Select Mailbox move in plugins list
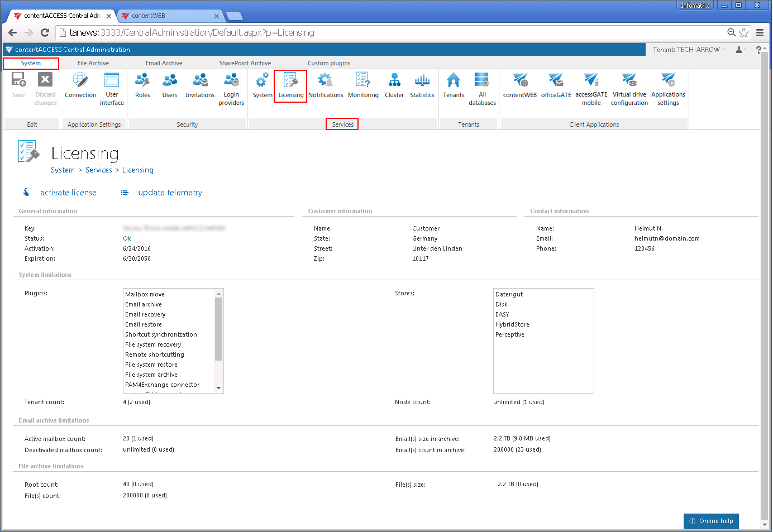 [x=145, y=294]
